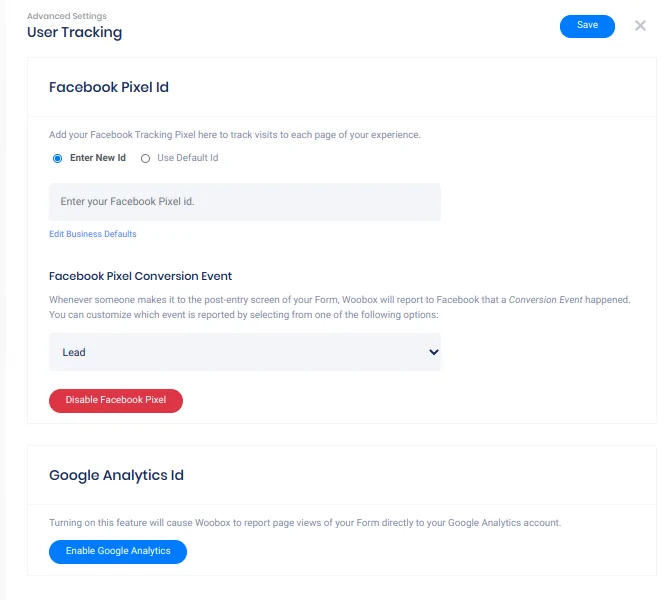667x600 pixels.
Task: Choose the Use Default Id radio option
Action: click(x=145, y=158)
